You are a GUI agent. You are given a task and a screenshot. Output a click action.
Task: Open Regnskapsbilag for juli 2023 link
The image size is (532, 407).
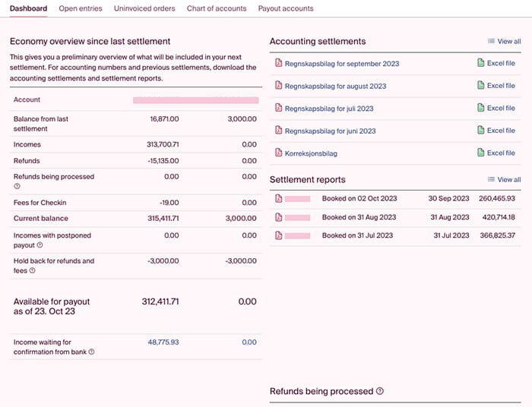tap(329, 109)
